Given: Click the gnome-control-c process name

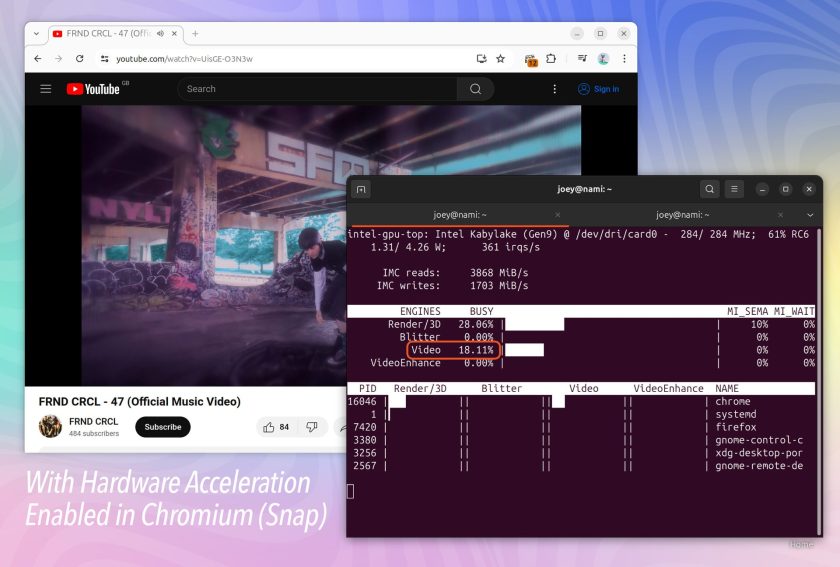Looking at the screenshot, I should coord(759,440).
